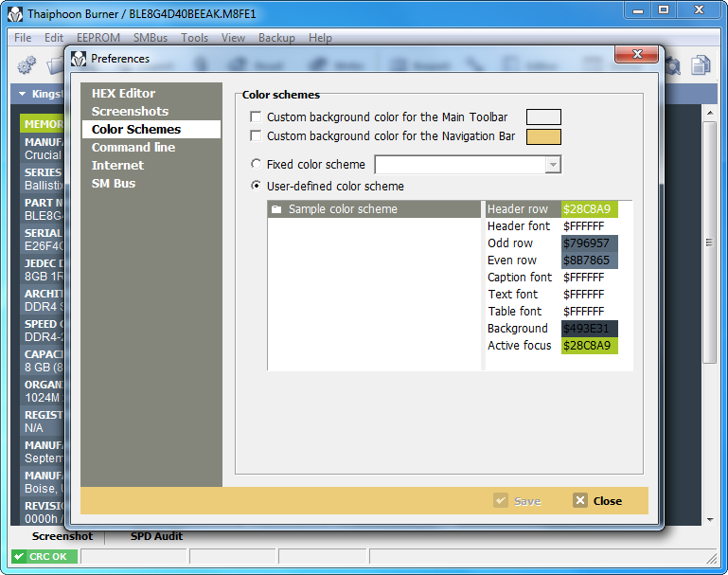
Task: Click the green CRC OK check icon
Action: [x=19, y=556]
